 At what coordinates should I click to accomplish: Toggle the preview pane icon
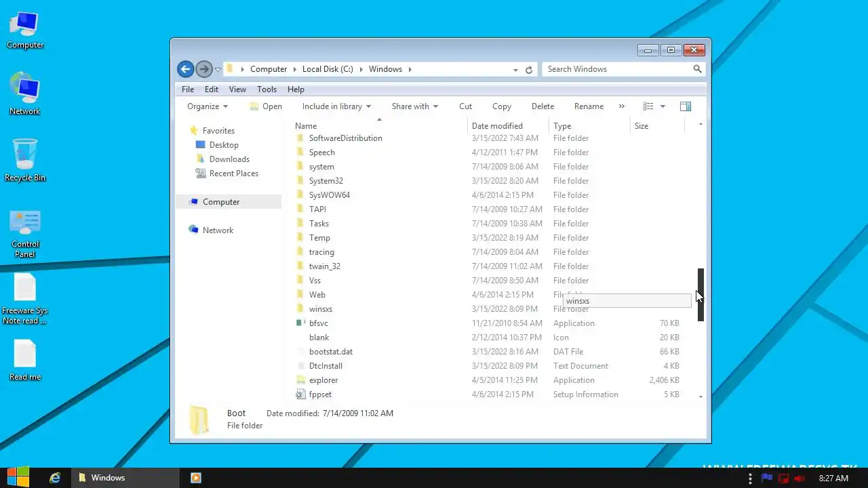[686, 106]
